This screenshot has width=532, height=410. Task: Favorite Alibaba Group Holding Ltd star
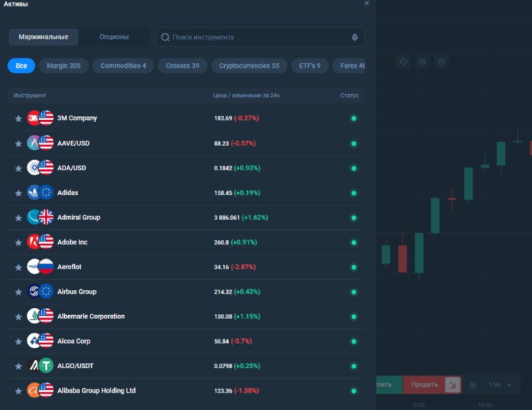pos(19,391)
